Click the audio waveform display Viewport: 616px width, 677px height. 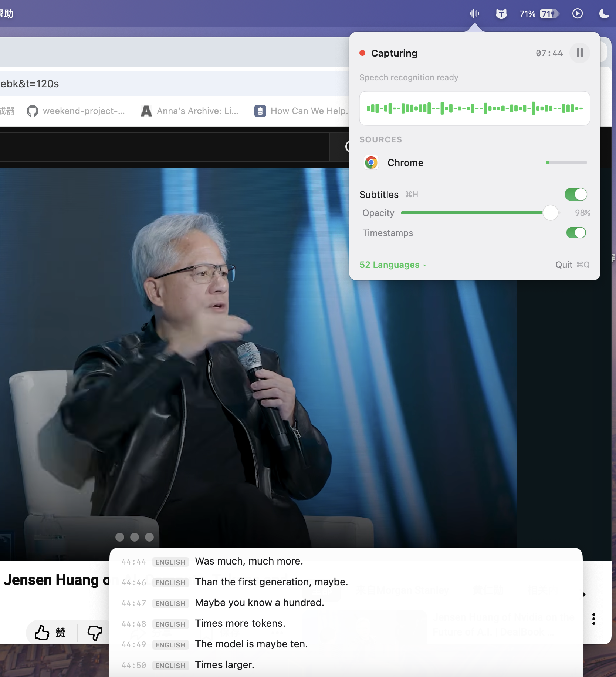475,108
